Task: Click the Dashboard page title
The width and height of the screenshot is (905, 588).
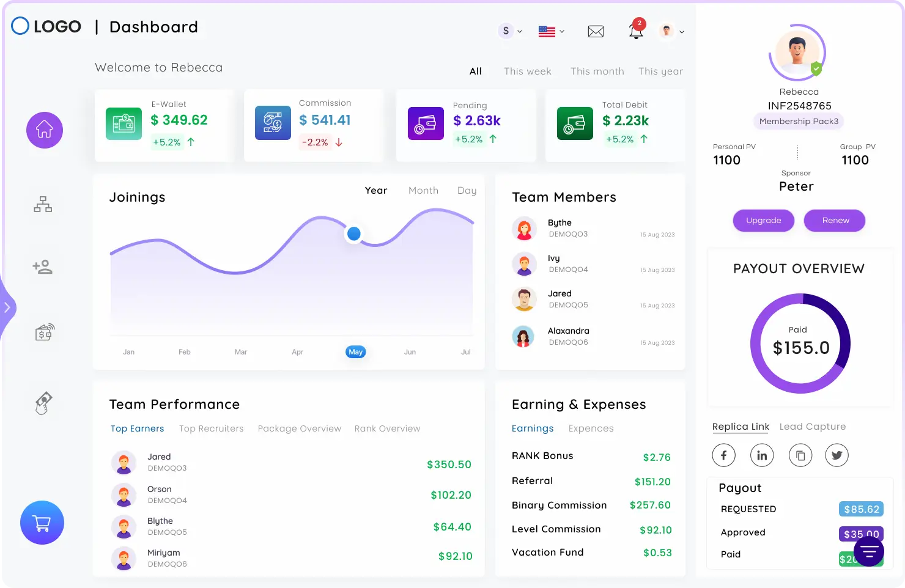Action: point(153,27)
